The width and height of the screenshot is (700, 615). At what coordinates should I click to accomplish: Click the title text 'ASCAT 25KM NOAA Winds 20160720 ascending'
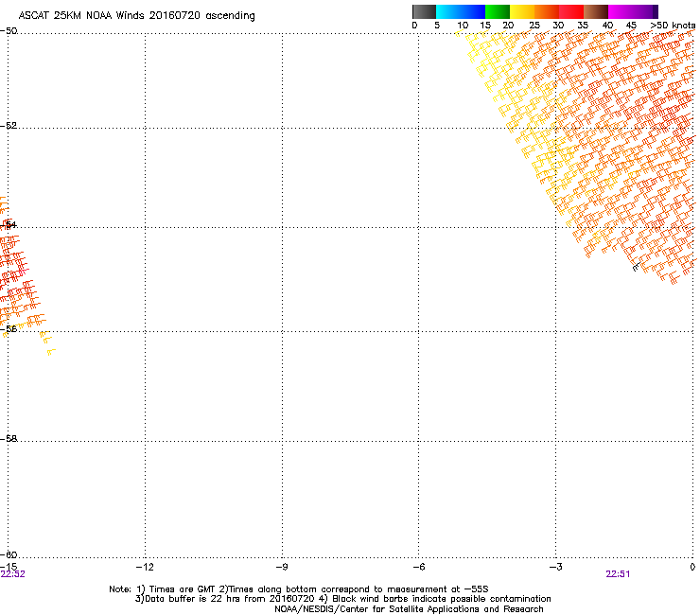click(136, 16)
